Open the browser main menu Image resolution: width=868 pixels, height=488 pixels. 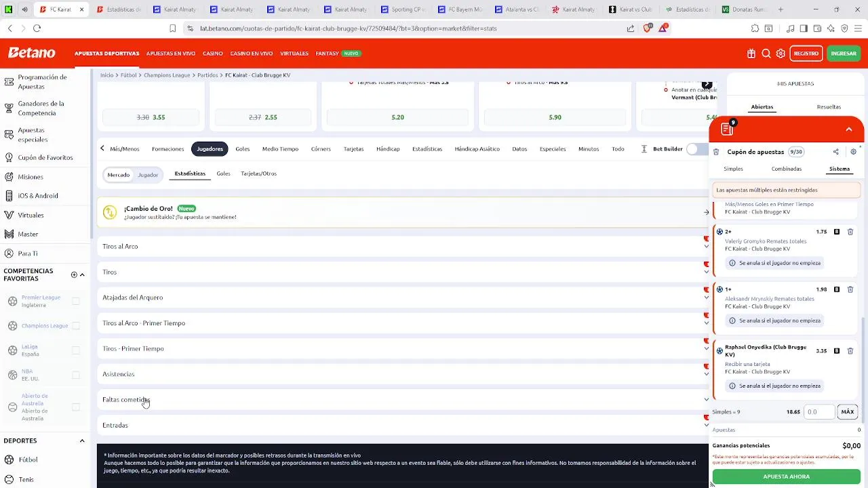[858, 28]
